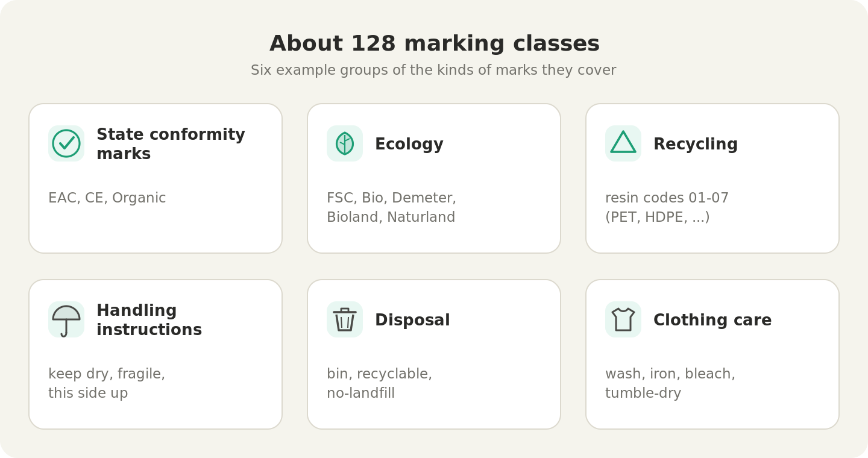Select the 'Recycling' card title
The image size is (868, 458).
click(696, 145)
